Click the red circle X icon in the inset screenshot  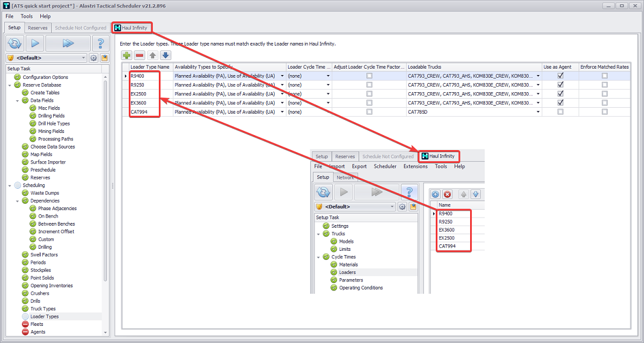click(448, 194)
